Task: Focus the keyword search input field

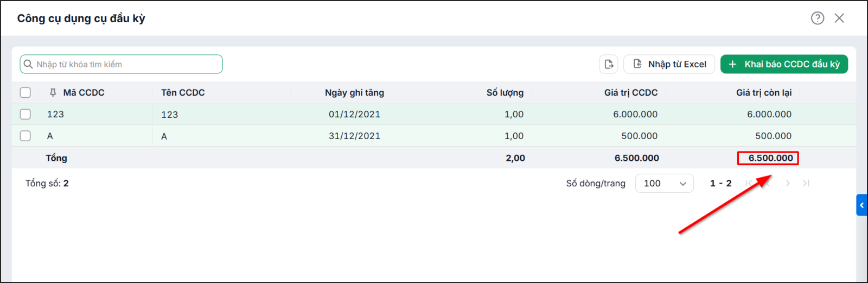Action: (x=122, y=64)
